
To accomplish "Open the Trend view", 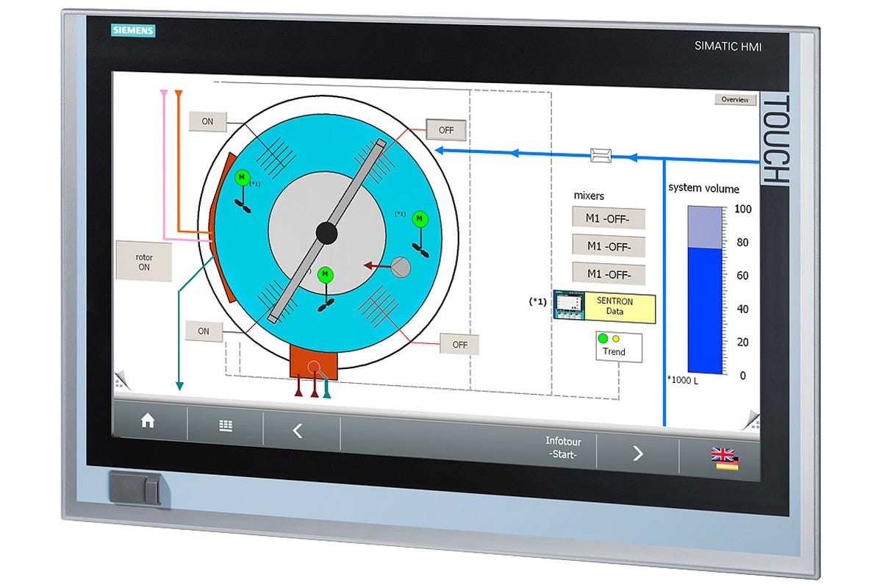I will click(618, 346).
